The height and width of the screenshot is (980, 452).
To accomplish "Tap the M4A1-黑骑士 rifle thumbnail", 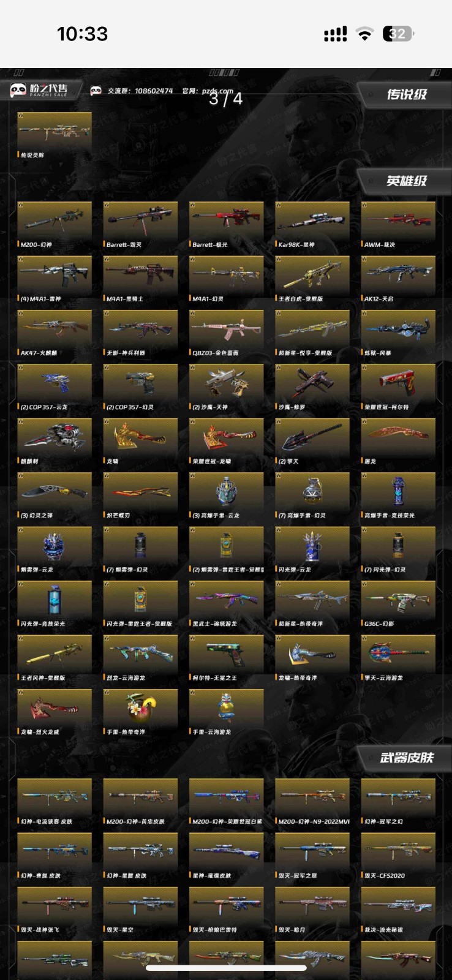I will (x=140, y=275).
